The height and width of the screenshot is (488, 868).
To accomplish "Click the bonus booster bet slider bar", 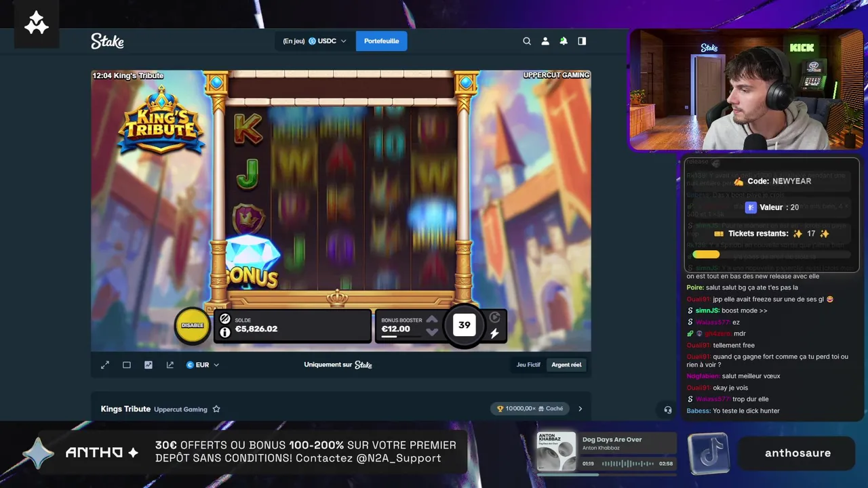I will point(401,336).
